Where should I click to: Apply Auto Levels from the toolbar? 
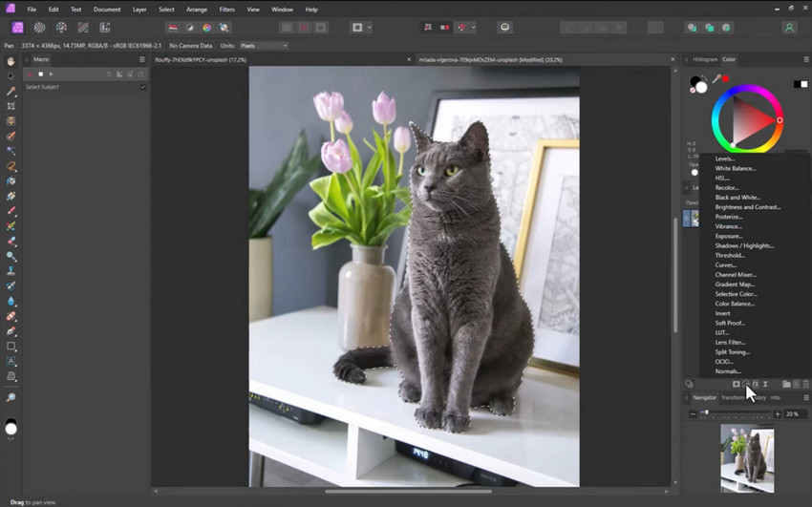coord(173,28)
